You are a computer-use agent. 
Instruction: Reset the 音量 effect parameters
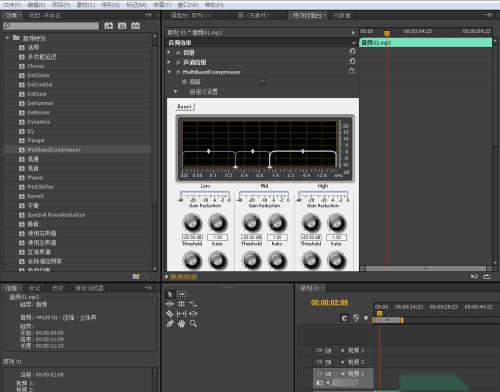pos(352,51)
